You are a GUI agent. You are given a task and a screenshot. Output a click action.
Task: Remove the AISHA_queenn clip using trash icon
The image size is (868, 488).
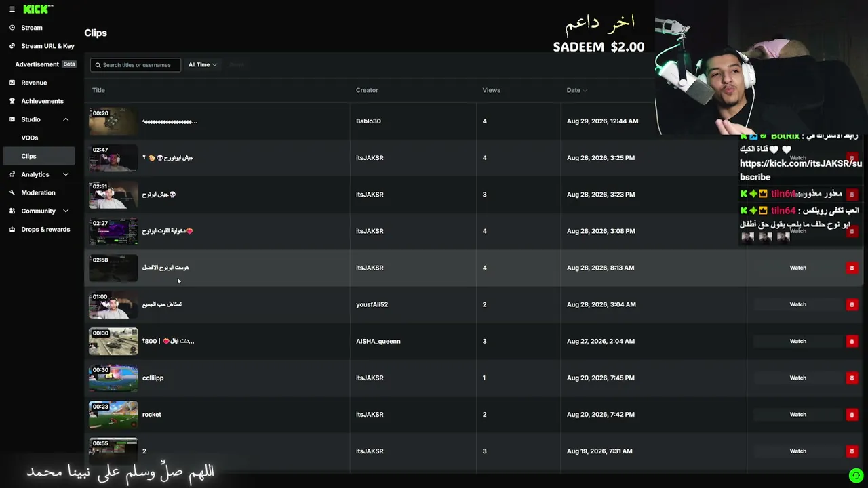pyautogui.click(x=852, y=342)
